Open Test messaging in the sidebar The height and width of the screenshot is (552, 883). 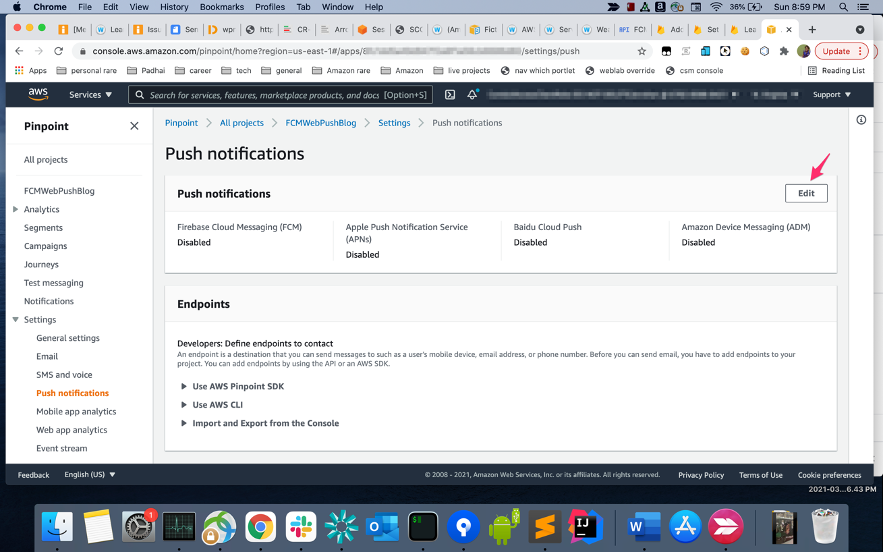(x=53, y=283)
